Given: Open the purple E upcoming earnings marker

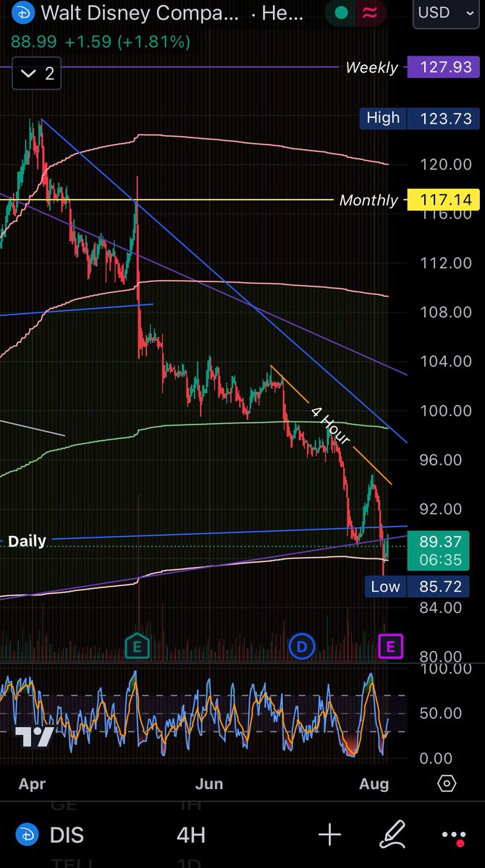Looking at the screenshot, I should (x=390, y=646).
